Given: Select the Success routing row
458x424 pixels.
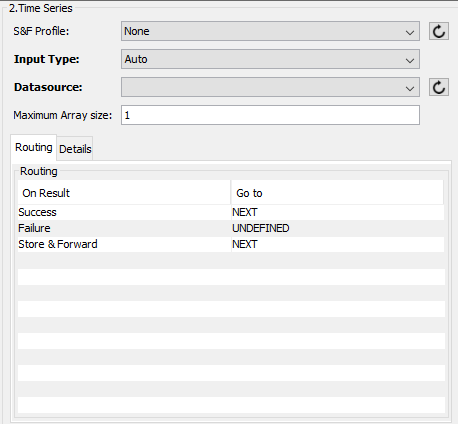Looking at the screenshot, I should click(x=231, y=212).
